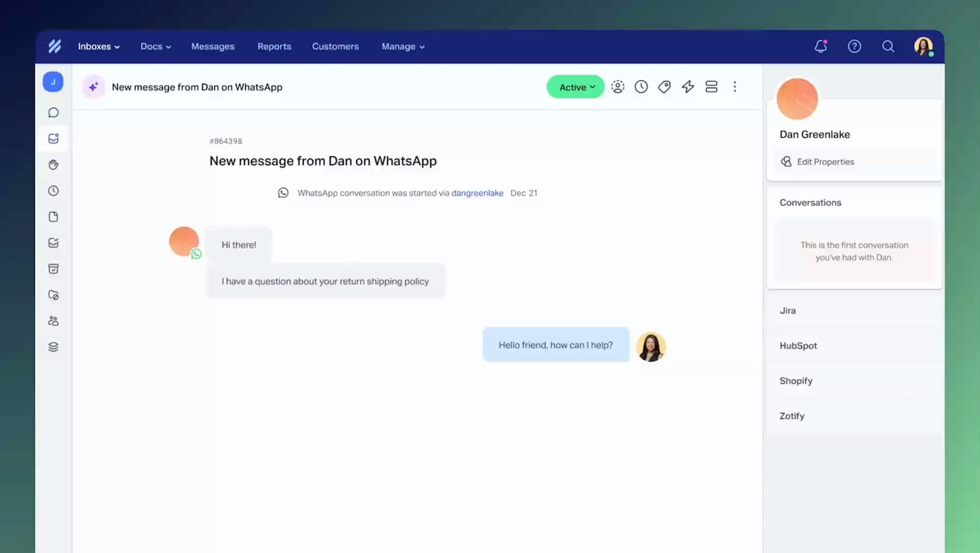Click the dangreenlake link in the conversation
The height and width of the screenshot is (553, 980).
(477, 193)
